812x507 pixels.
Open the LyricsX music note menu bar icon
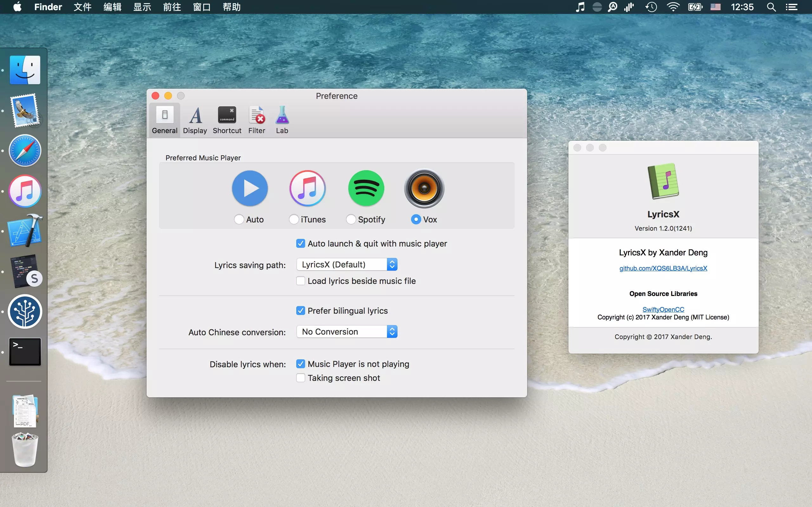click(x=580, y=7)
